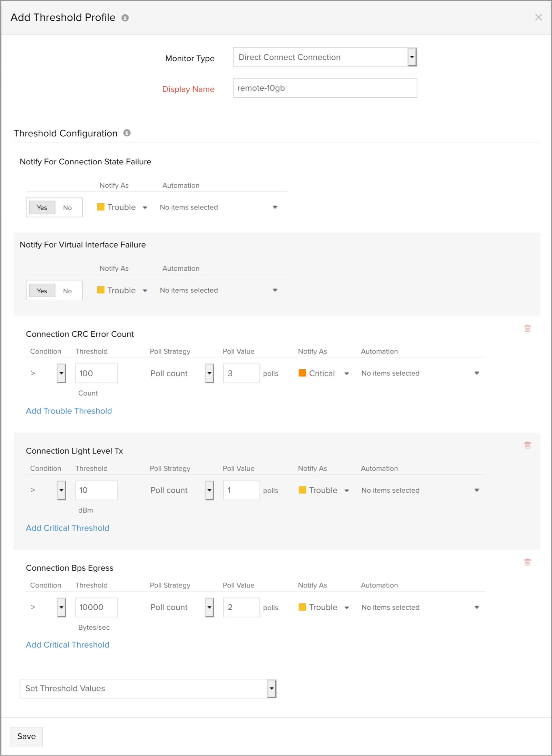
Task: Open Condition dropdown for Connection Bps Egress
Action: click(x=61, y=607)
